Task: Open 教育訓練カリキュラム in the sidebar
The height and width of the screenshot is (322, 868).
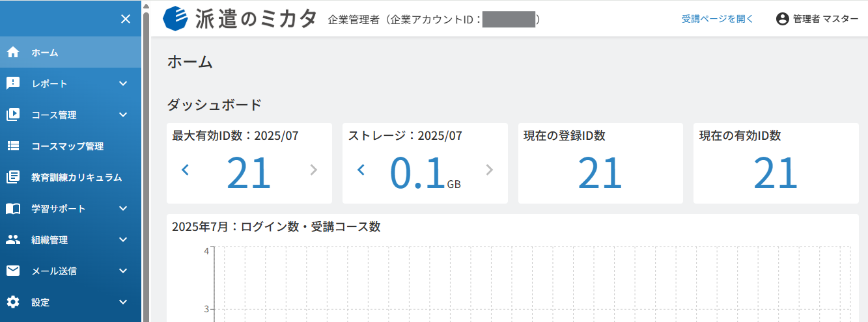Action: pyautogui.click(x=70, y=178)
